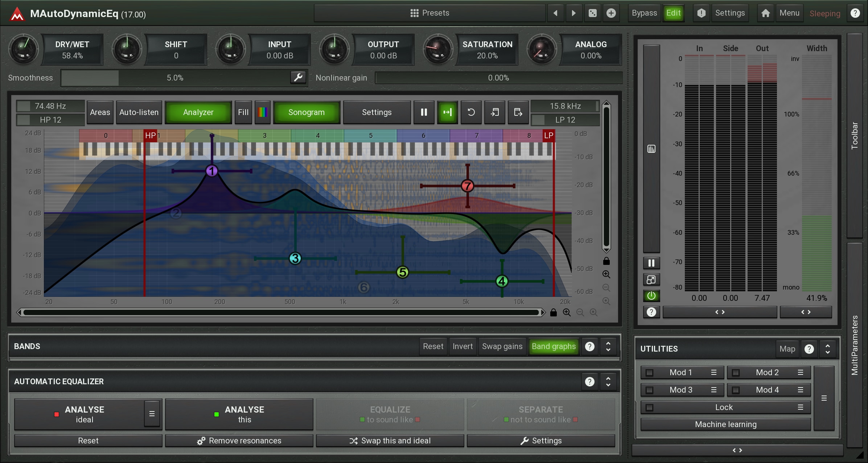Open the Mod 2 menu lines
The height and width of the screenshot is (463, 868).
coord(801,373)
